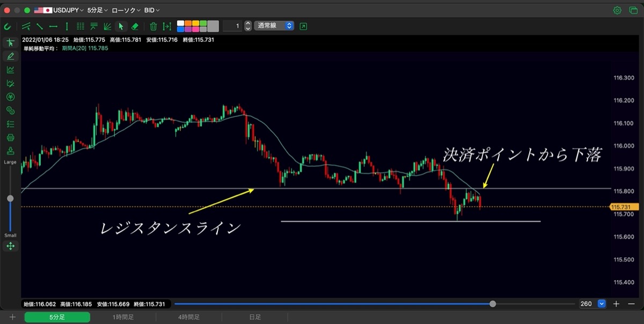Click the line width stepper arrows
This screenshot has height=324, width=644.
point(247,26)
